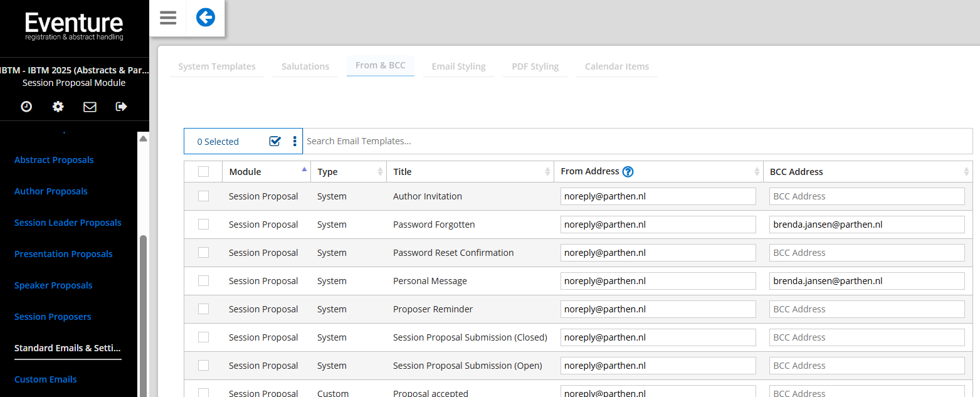Sort table by Title column
Image resolution: width=980 pixels, height=397 pixels.
pyautogui.click(x=470, y=171)
